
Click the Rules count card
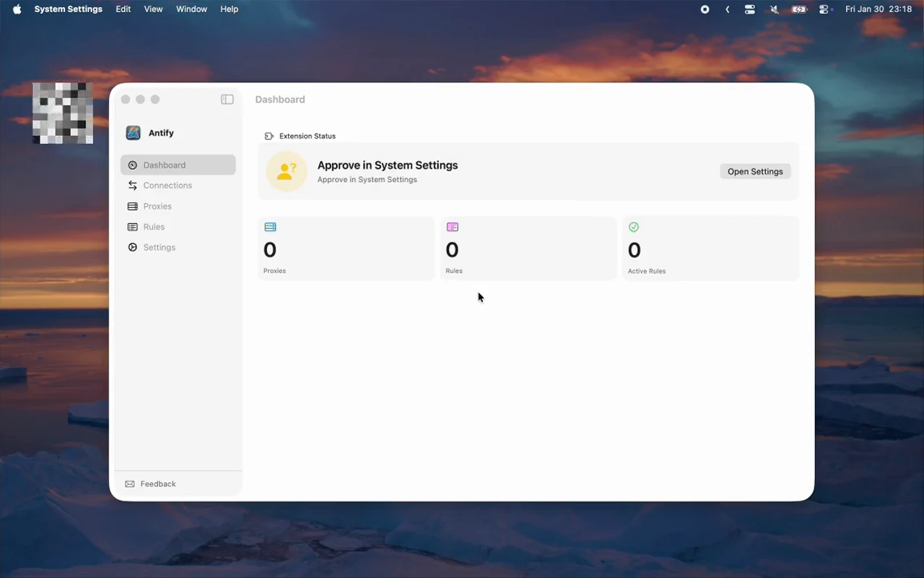pos(528,248)
